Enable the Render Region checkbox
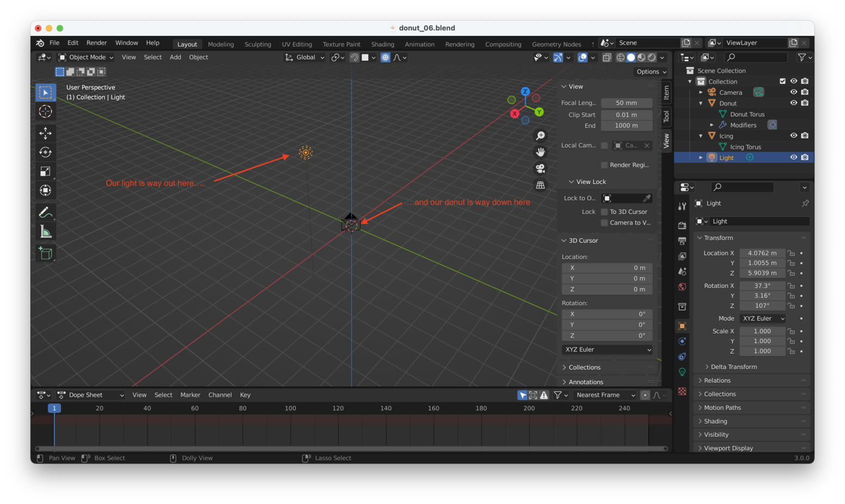845x504 pixels. pos(604,165)
